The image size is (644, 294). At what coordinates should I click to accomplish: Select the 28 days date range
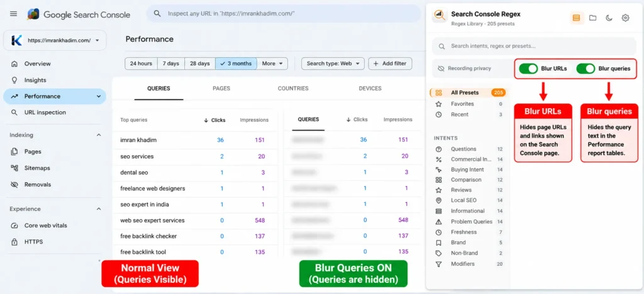[x=200, y=63]
